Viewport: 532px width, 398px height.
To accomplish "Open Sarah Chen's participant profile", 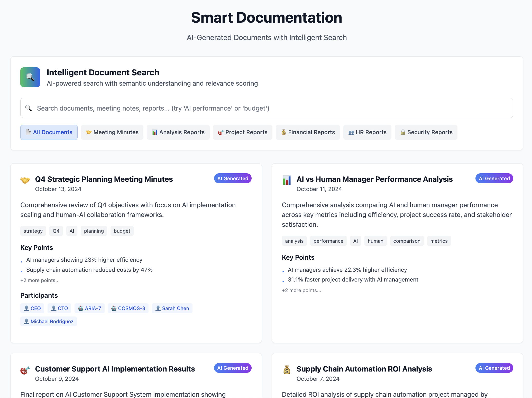I will coord(172,308).
